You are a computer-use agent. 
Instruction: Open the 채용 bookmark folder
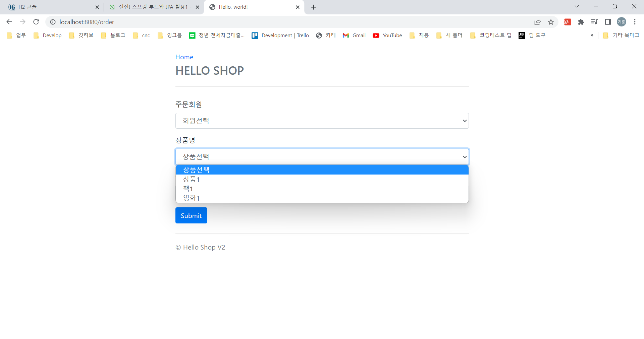[x=419, y=35]
